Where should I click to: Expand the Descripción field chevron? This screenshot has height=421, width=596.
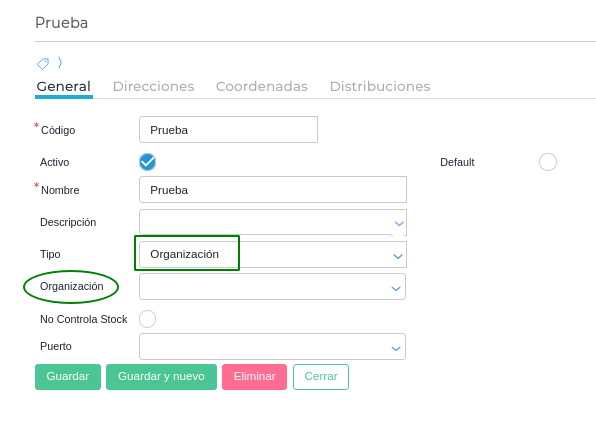399,223
